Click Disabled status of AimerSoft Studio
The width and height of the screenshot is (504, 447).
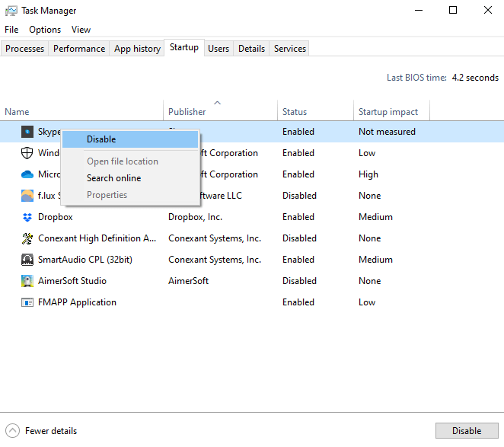pos(299,281)
